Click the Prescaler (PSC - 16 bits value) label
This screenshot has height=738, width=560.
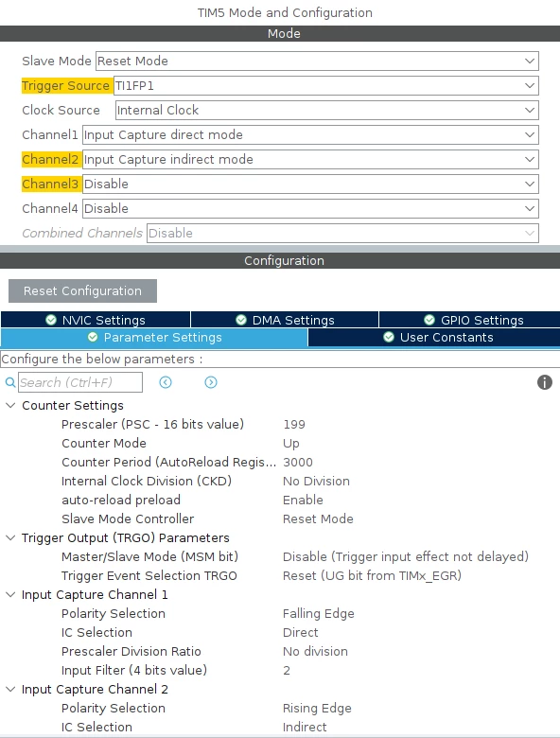coord(152,425)
